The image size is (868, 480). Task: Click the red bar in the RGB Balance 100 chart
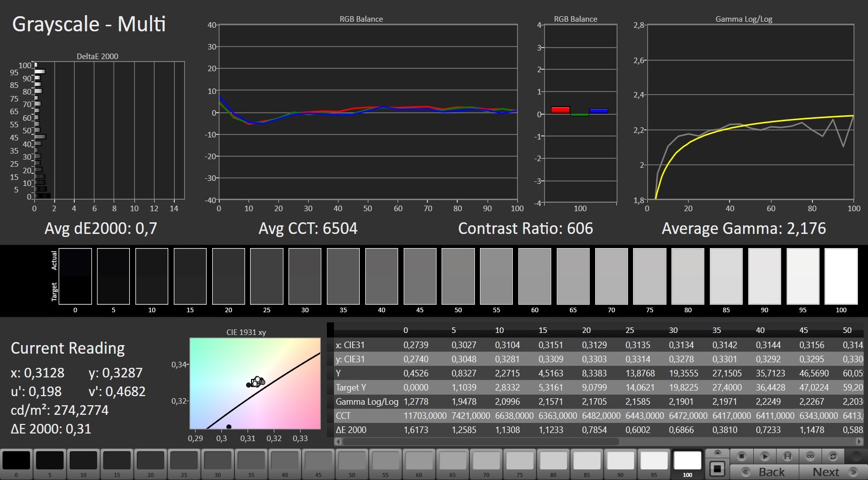(x=560, y=110)
